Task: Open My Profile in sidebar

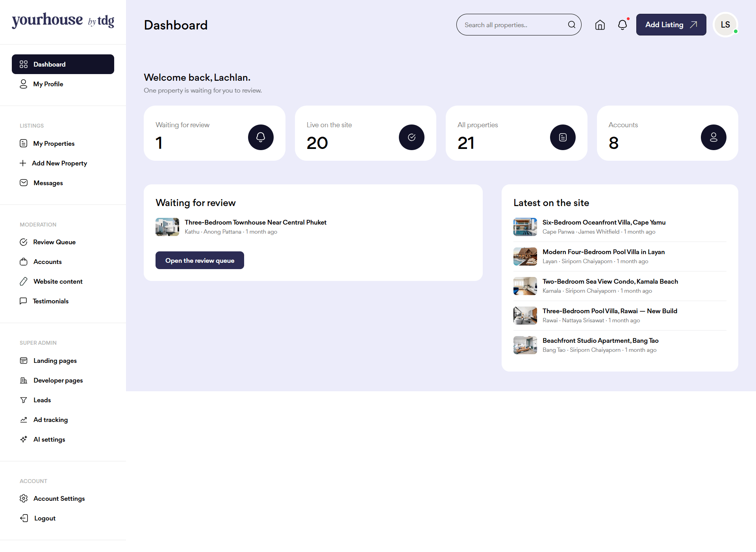Action: point(63,84)
